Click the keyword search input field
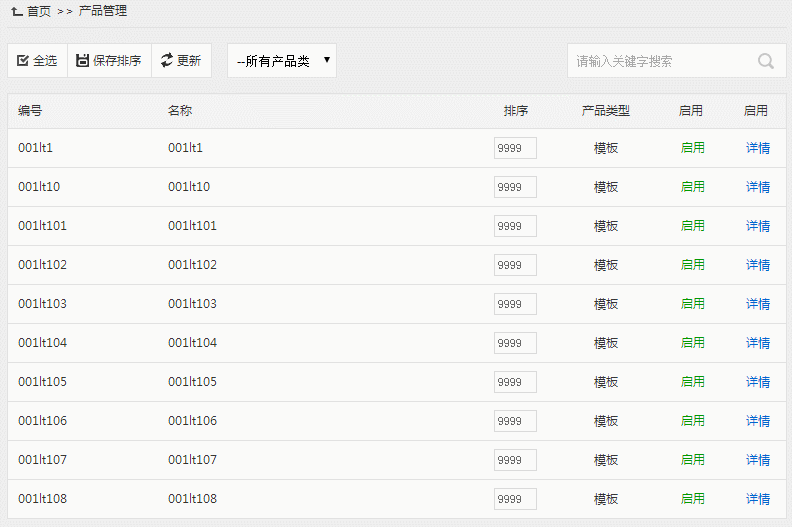The height and width of the screenshot is (527, 792). tap(660, 61)
